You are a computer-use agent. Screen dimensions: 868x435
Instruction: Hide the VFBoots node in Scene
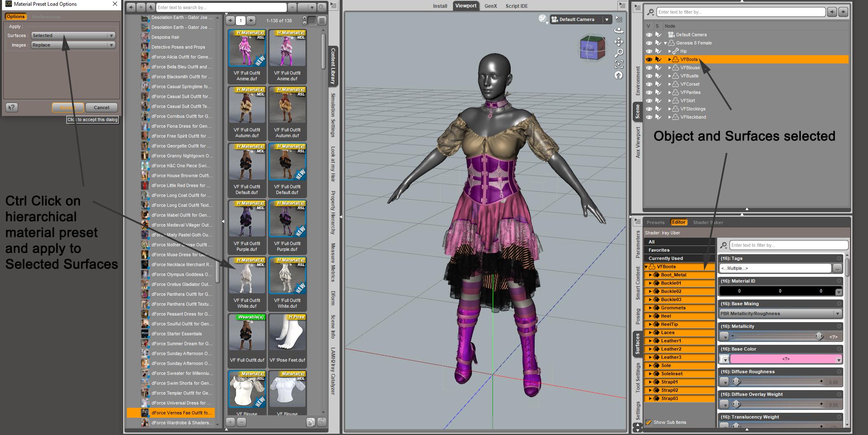[x=649, y=59]
